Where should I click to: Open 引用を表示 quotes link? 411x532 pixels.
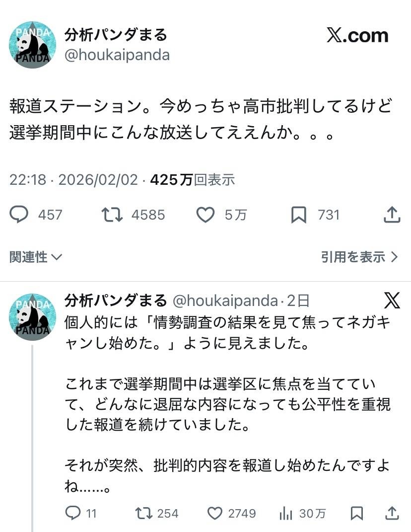[x=359, y=257]
